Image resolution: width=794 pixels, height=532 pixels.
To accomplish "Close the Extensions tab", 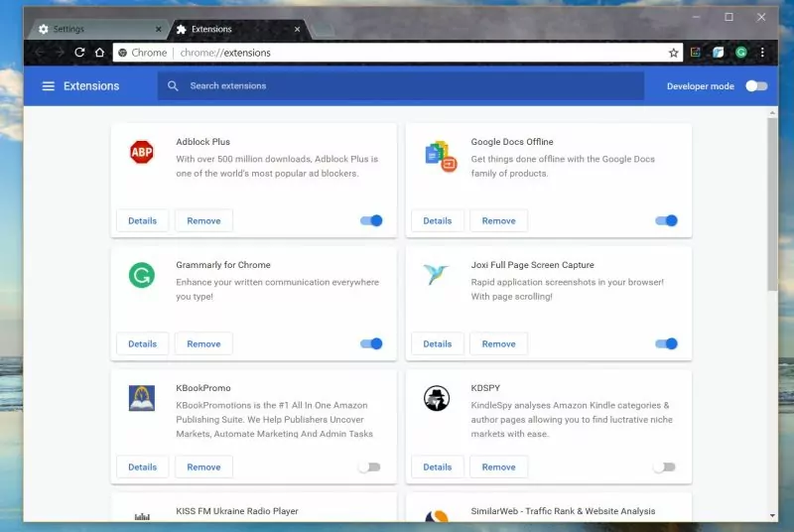I will click(297, 30).
